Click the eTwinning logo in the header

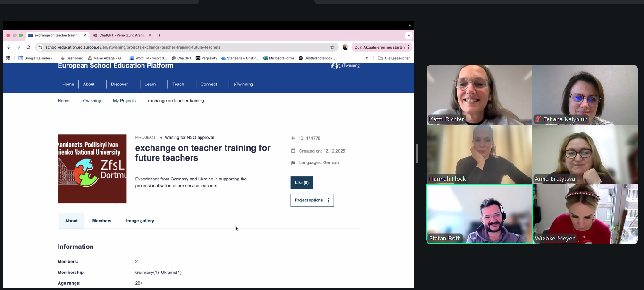click(345, 66)
